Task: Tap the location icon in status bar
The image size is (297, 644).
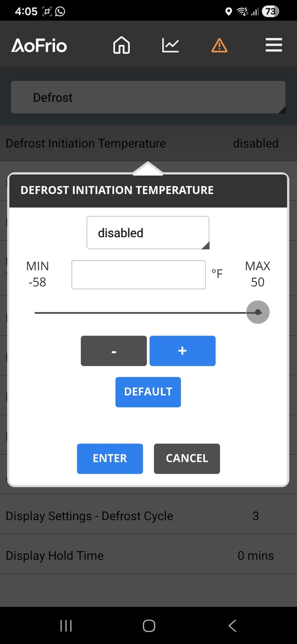Action: click(229, 11)
